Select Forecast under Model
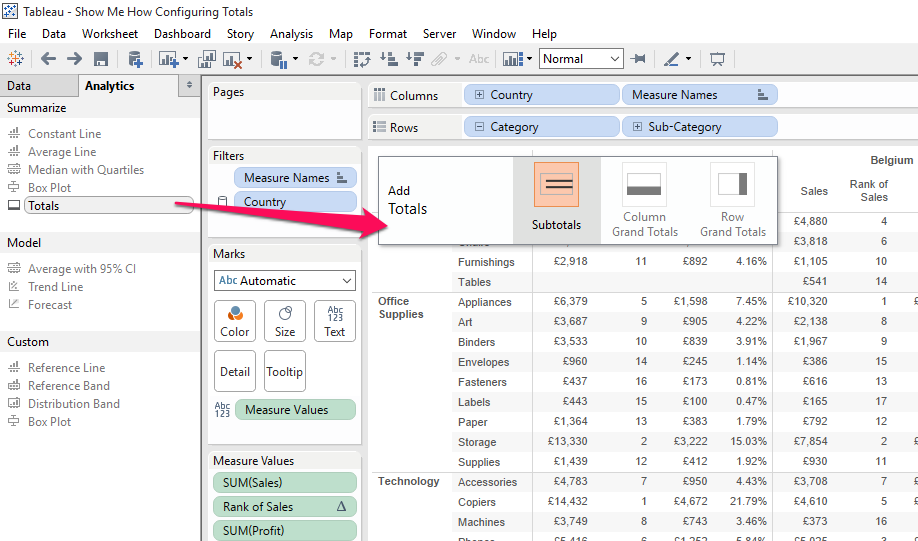The image size is (918, 541). (x=50, y=305)
